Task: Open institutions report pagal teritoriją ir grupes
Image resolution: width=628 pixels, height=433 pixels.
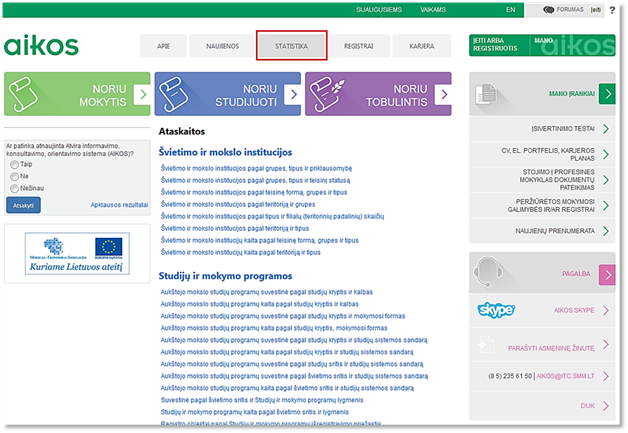Action: click(x=238, y=204)
